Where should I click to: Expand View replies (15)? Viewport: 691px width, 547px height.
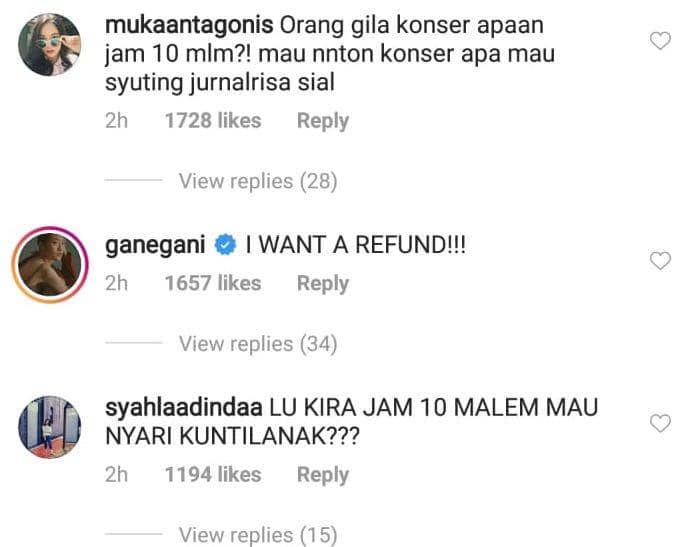pos(258,535)
